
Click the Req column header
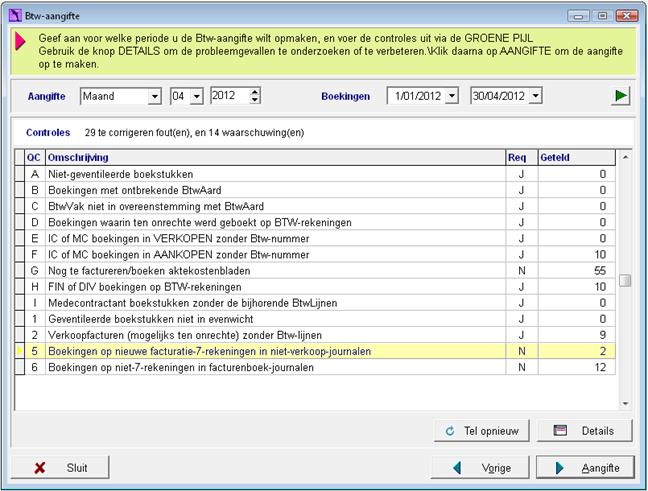[522, 157]
